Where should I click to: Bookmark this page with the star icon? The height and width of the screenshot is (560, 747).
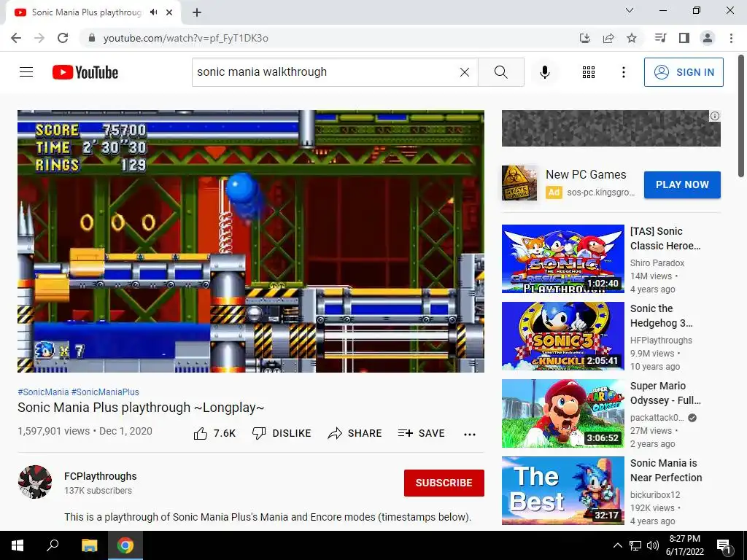(632, 38)
